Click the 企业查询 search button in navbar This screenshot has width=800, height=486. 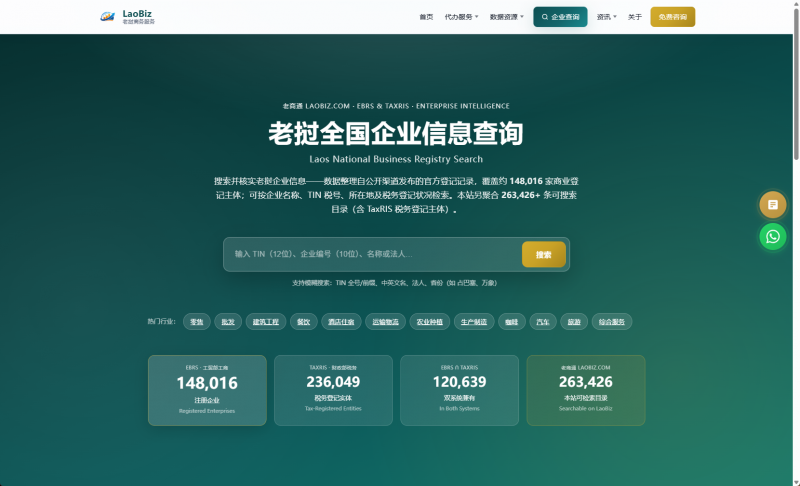(560, 17)
